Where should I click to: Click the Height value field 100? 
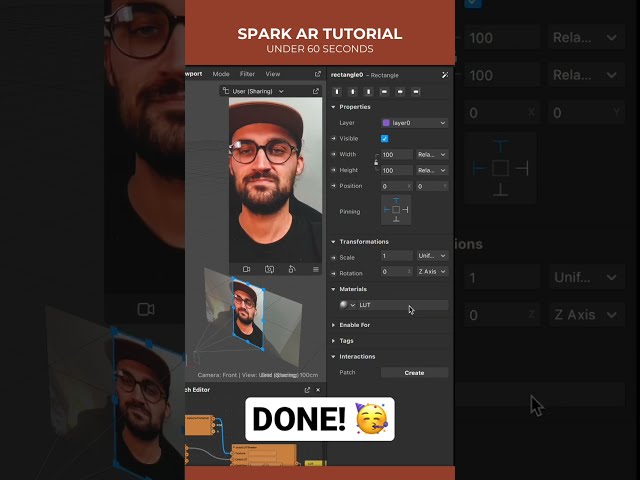tap(397, 170)
